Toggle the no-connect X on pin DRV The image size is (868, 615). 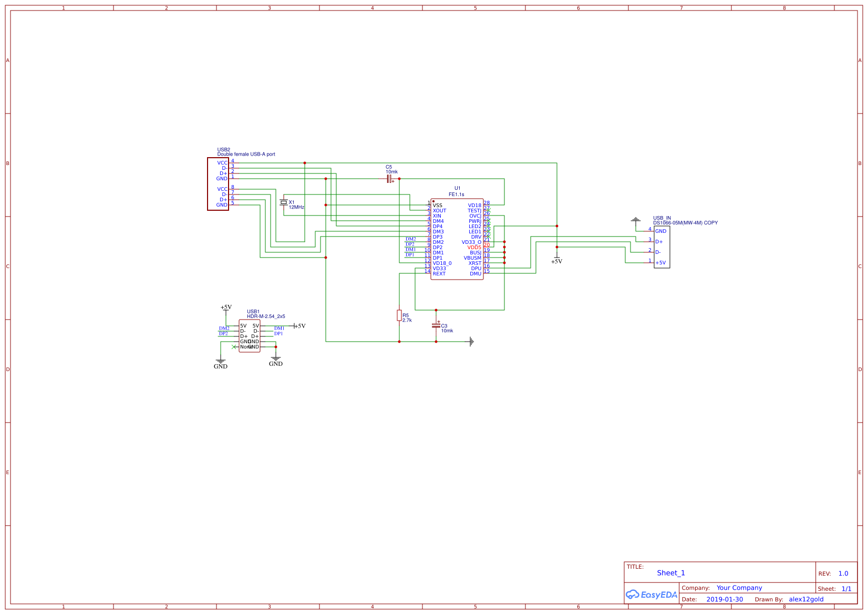pyautogui.click(x=489, y=237)
